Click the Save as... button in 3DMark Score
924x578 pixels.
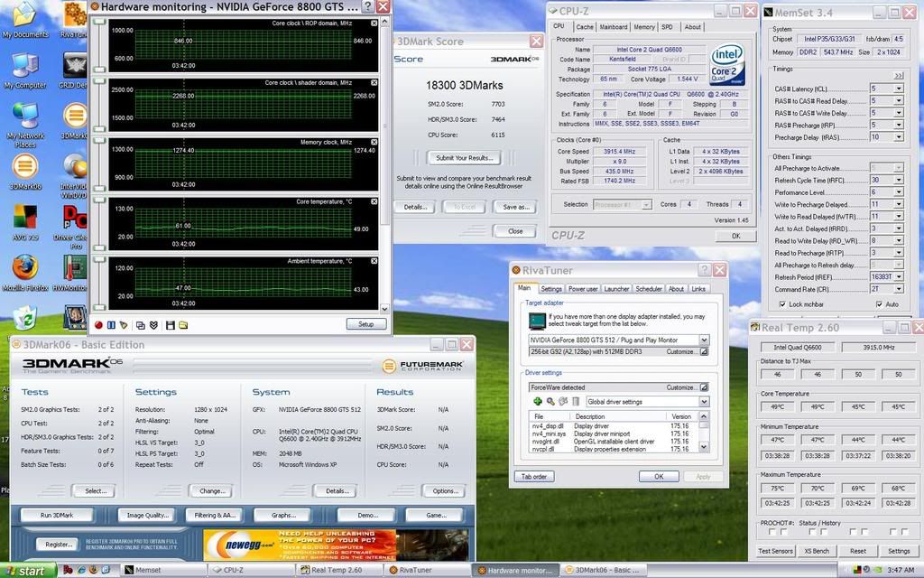(516, 207)
